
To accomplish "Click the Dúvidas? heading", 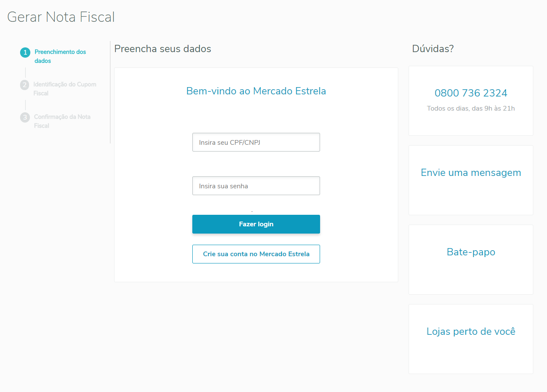I will coord(432,49).
